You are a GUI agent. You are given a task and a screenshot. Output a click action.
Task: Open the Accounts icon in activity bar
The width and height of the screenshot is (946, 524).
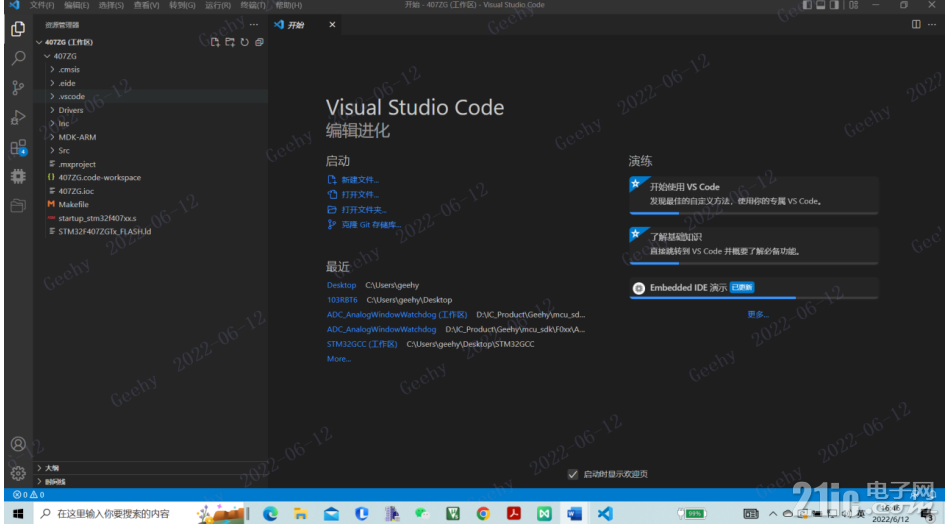pos(18,444)
